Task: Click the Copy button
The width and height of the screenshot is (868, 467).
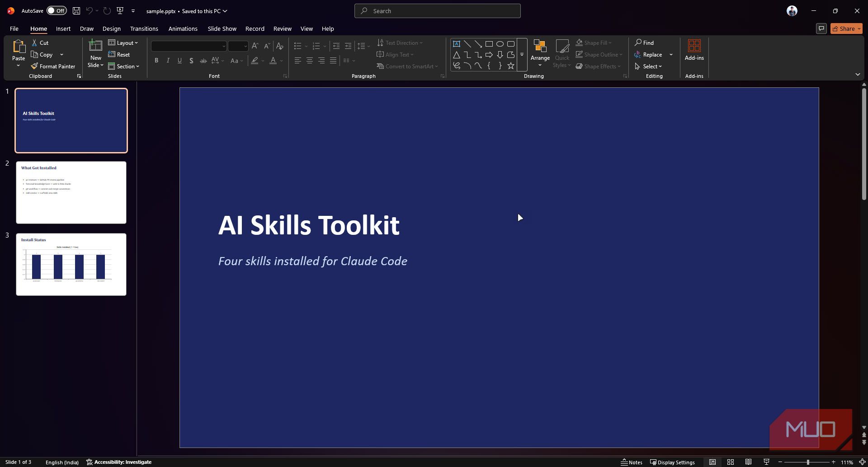Action: click(42, 54)
